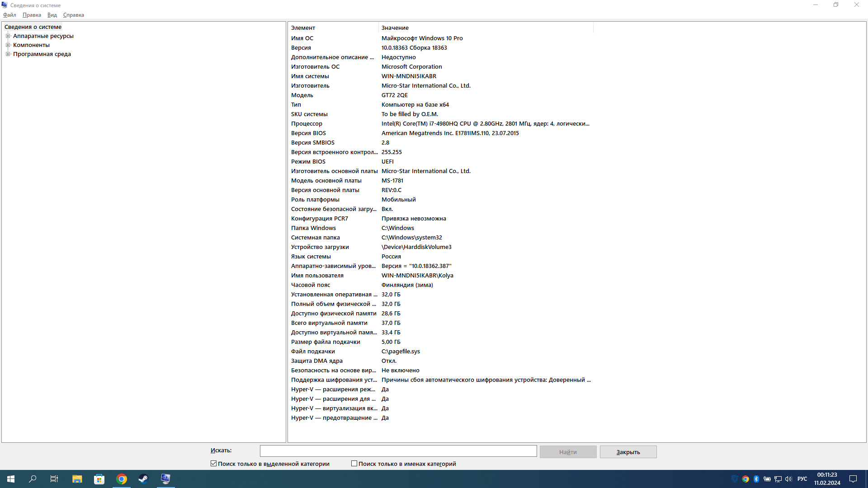Click the 'Значение' column header
This screenshot has width=868, height=488.
coord(486,28)
